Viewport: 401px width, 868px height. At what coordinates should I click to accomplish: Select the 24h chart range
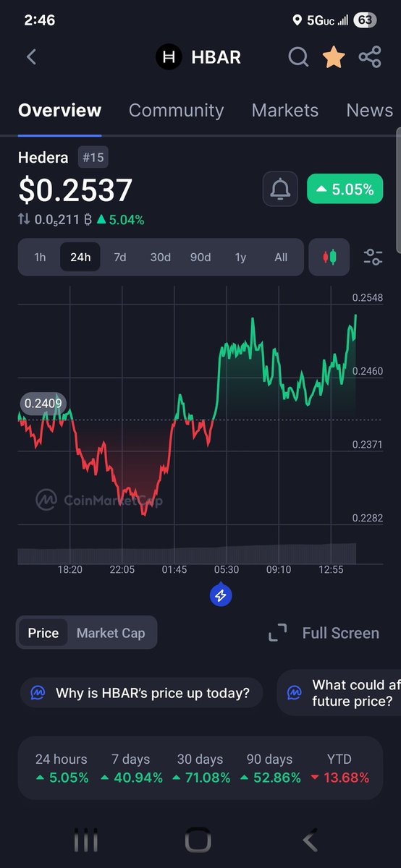click(x=80, y=257)
